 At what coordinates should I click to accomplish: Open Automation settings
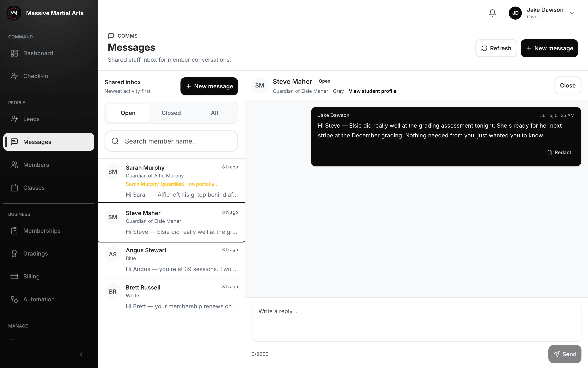(49, 299)
